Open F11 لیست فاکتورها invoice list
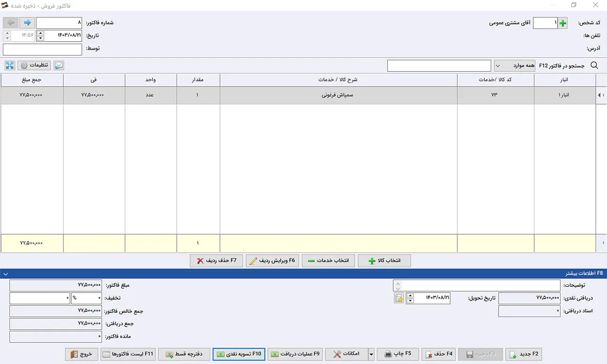The width and height of the screenshot is (607, 364). point(128,354)
